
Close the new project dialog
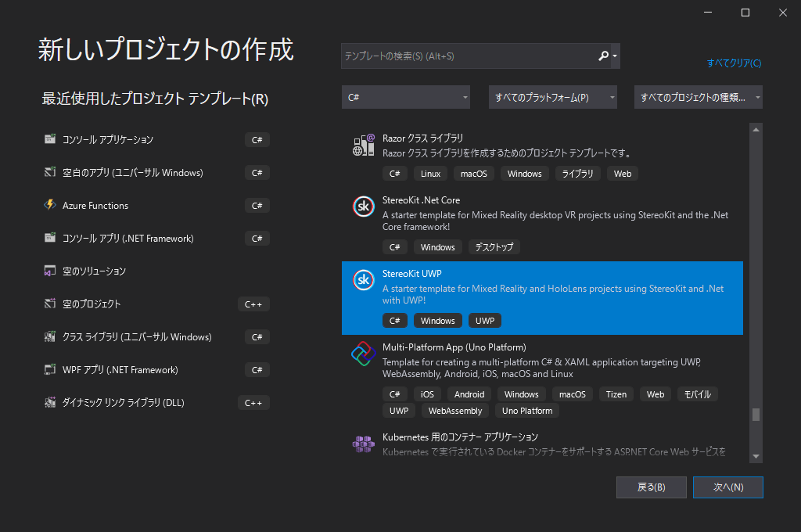click(782, 13)
